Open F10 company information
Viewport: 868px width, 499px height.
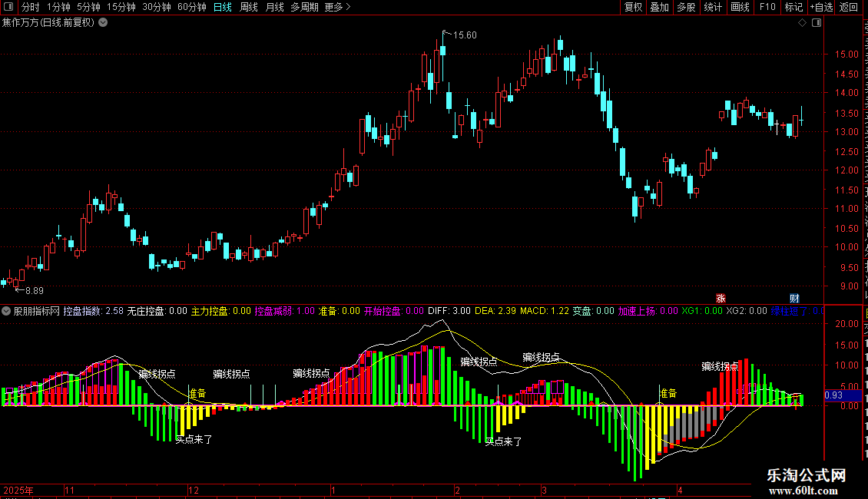click(767, 7)
